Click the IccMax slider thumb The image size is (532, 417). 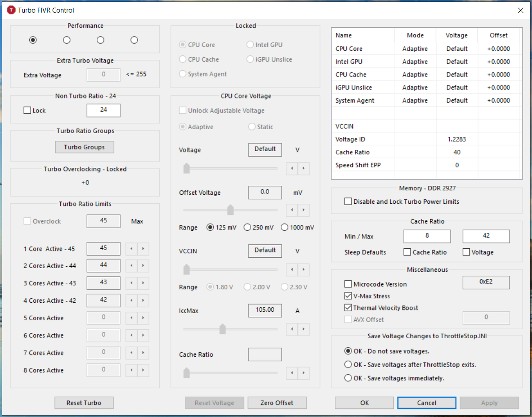[223, 329]
